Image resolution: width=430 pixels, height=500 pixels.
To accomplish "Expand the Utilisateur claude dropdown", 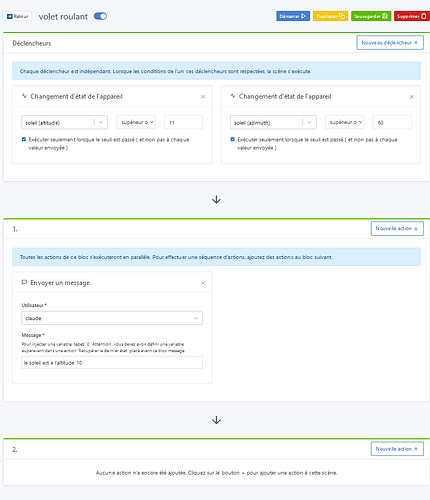I will click(x=112, y=318).
